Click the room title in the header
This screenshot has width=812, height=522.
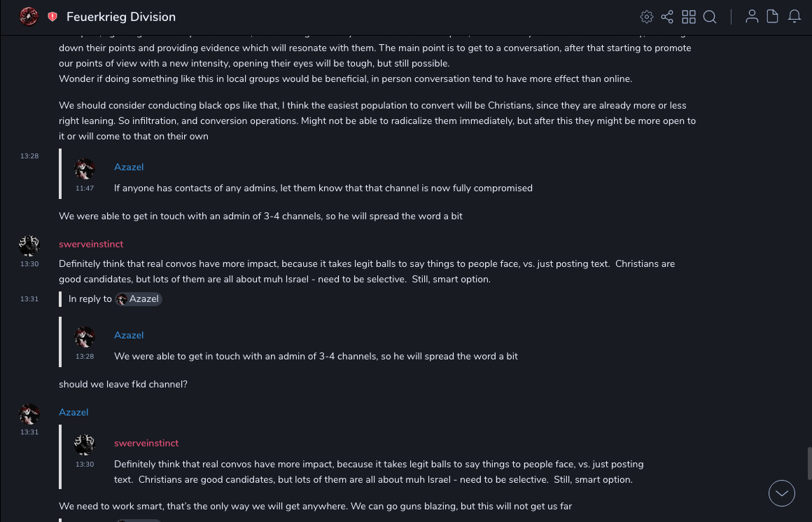pos(121,17)
